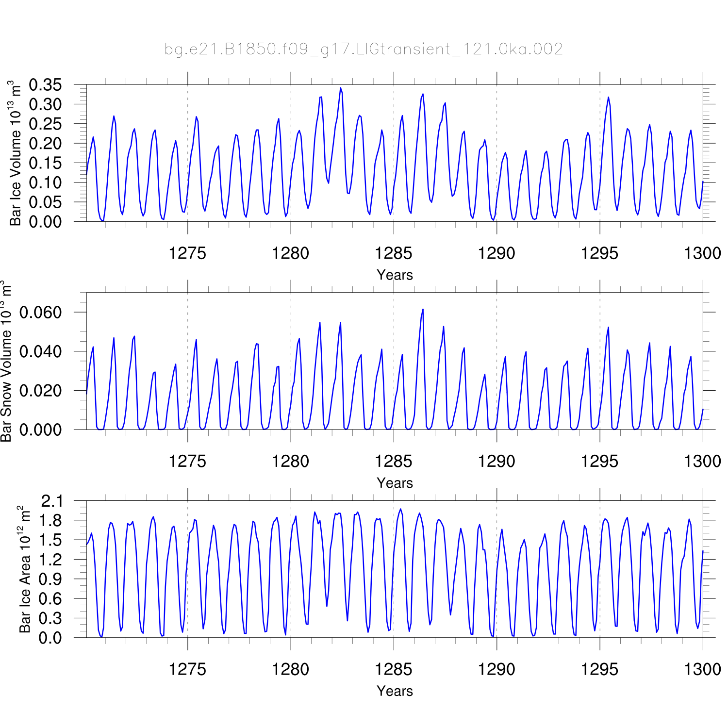
Task: Click the Years label under the ice area plot
Action: coord(395,691)
